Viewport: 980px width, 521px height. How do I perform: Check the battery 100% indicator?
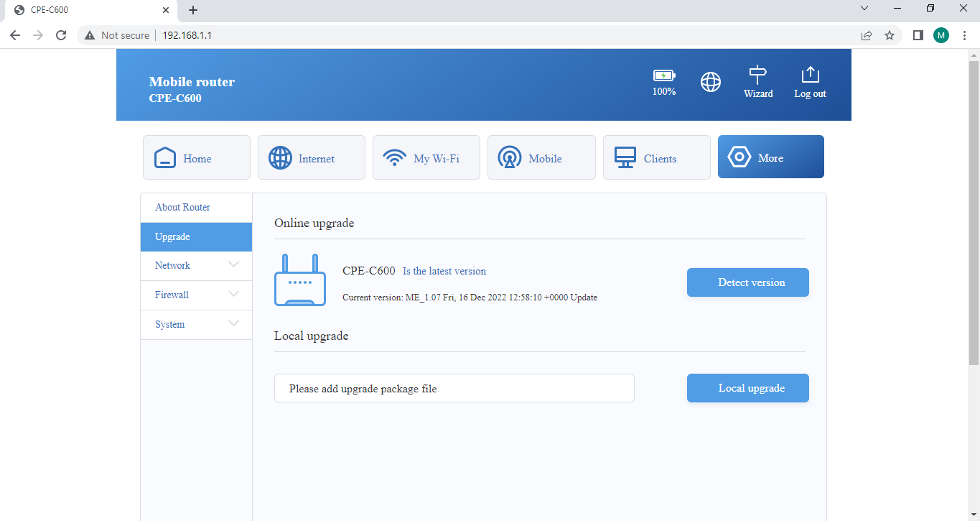(x=664, y=83)
